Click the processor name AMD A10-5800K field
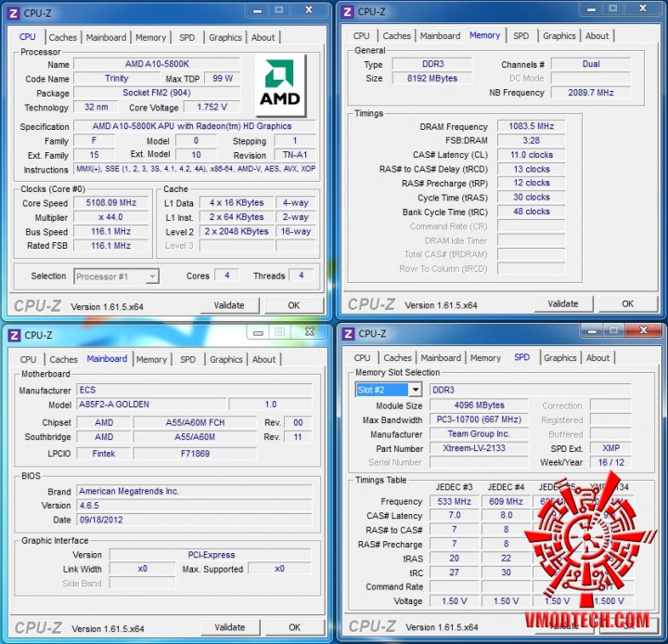Screen dimensions: 668x644 [x=157, y=64]
